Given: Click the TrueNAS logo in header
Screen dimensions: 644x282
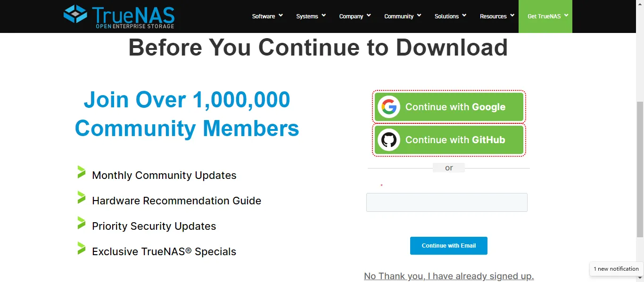Looking at the screenshot, I should tap(119, 16).
